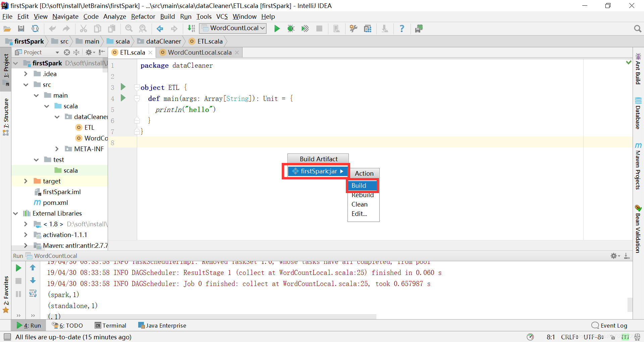644x342 pixels.
Task: Click the Open folder toolbar icon
Action: [x=7, y=29]
